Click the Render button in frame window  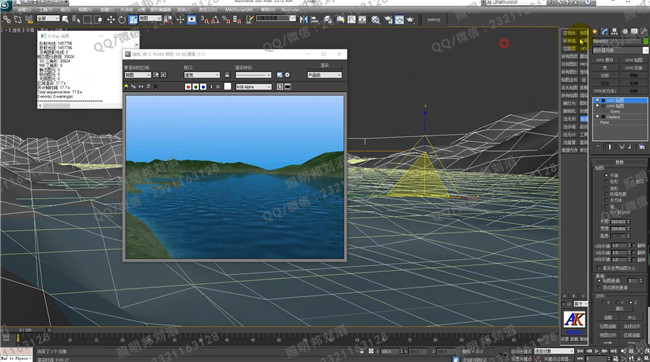(x=325, y=66)
